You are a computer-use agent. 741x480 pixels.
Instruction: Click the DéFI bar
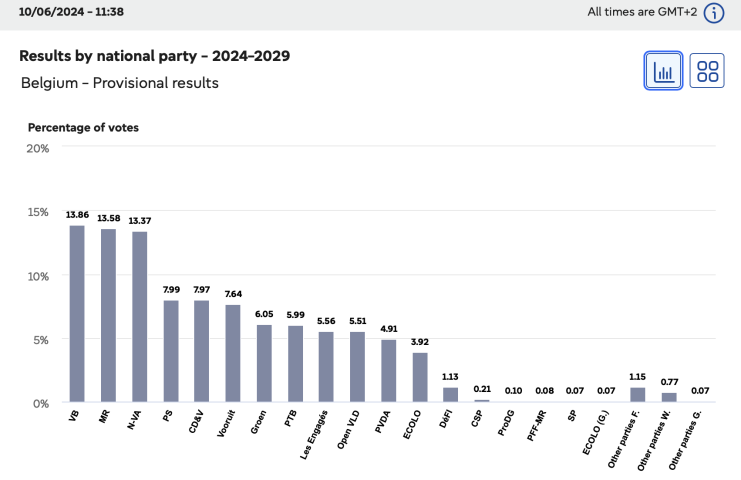click(x=450, y=395)
